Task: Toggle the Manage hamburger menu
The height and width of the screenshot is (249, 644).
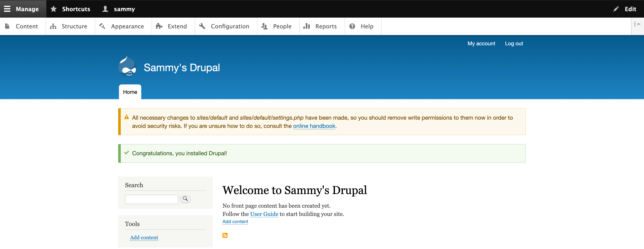Action: [23, 9]
